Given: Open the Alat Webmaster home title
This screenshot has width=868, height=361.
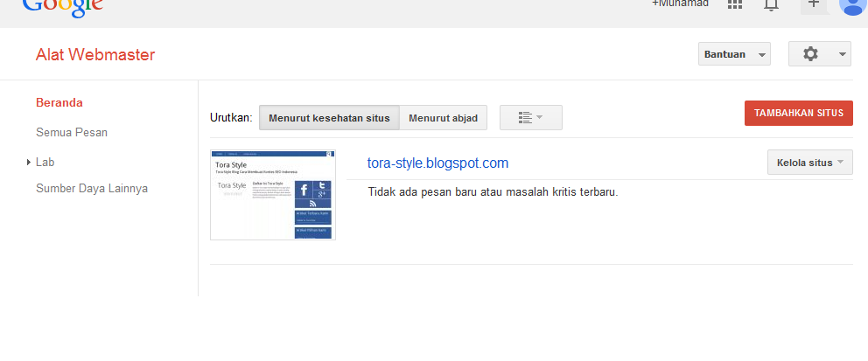Looking at the screenshot, I should point(95,55).
